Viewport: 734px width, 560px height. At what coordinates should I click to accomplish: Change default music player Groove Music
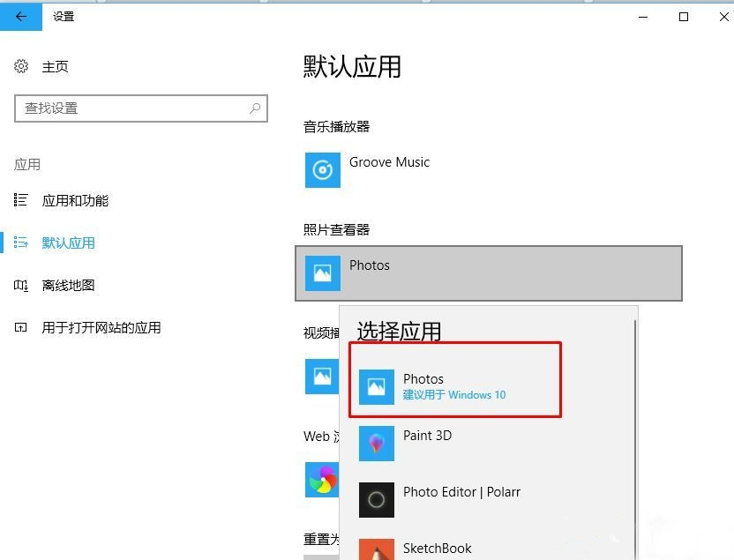click(x=389, y=162)
